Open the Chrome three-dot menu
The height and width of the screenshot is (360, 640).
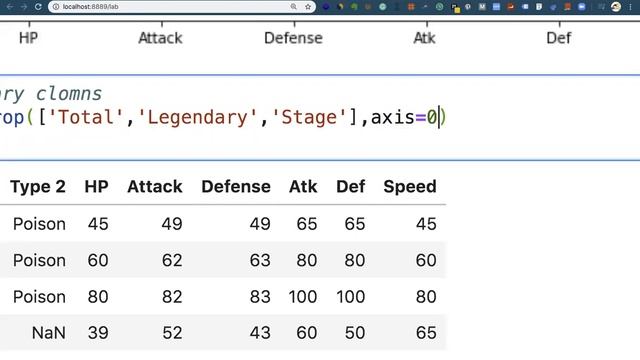[630, 7]
